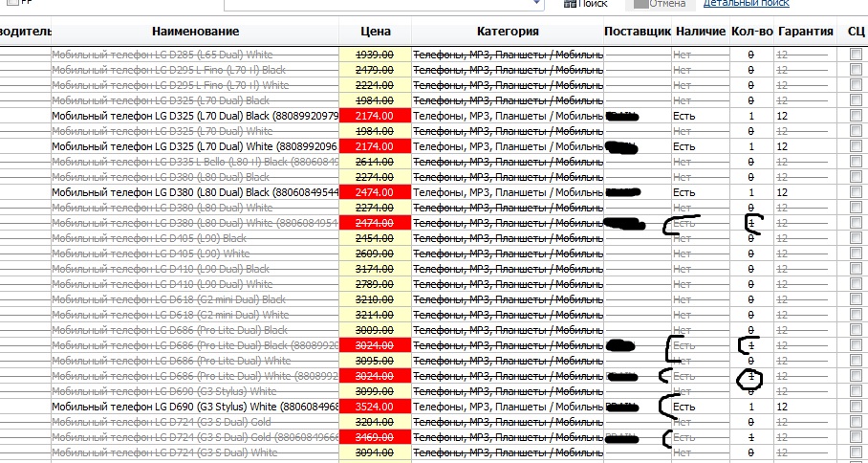Select row LG D724 (G3 S Dual) Gold (88060849666
Screen dimensions: 868x463
[x=434, y=436]
